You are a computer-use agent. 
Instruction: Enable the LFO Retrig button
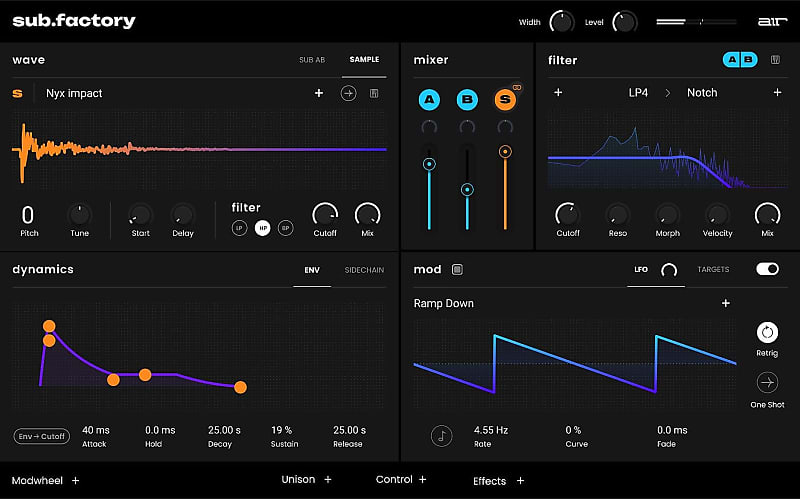pos(767,333)
